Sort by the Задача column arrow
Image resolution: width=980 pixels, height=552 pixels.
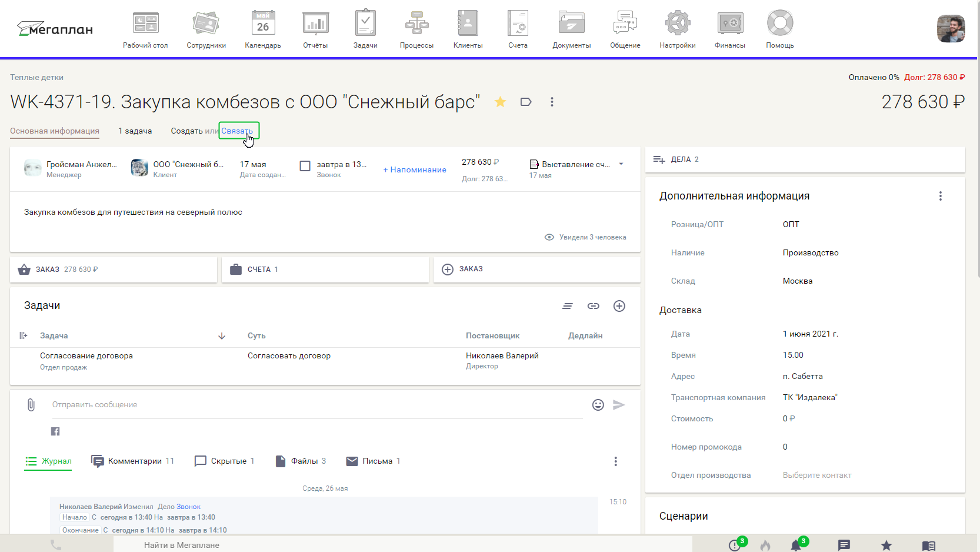click(222, 336)
